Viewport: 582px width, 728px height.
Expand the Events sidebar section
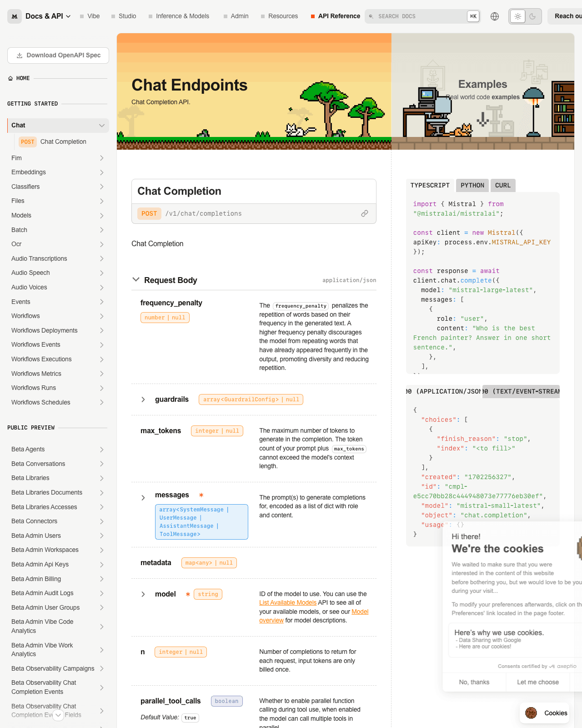(x=101, y=302)
